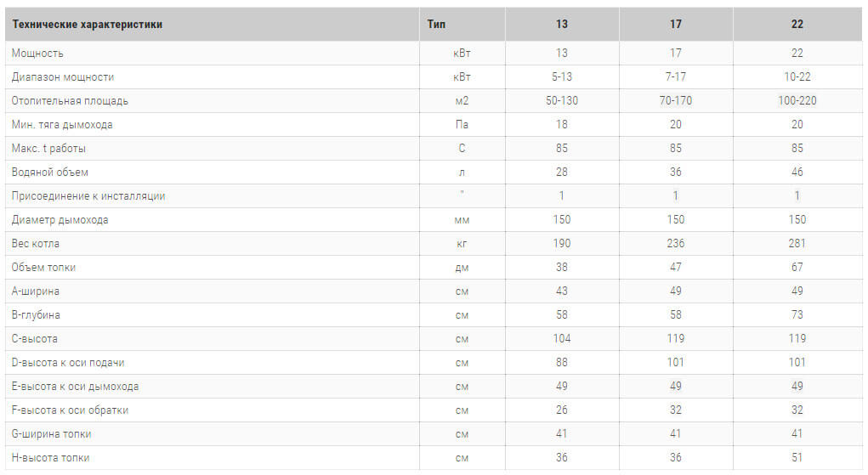Select the 51 firebox height value
Image resolution: width=868 pixels, height=475 pixels.
click(797, 458)
